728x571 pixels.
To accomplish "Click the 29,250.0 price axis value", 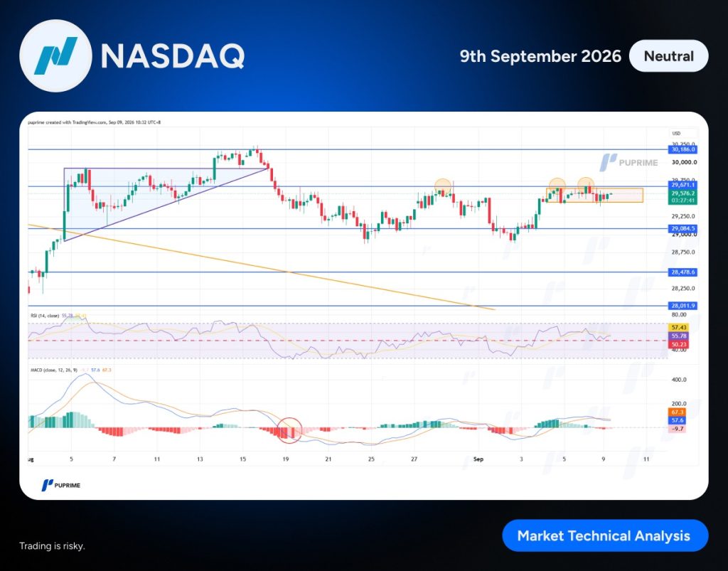I will coord(683,216).
